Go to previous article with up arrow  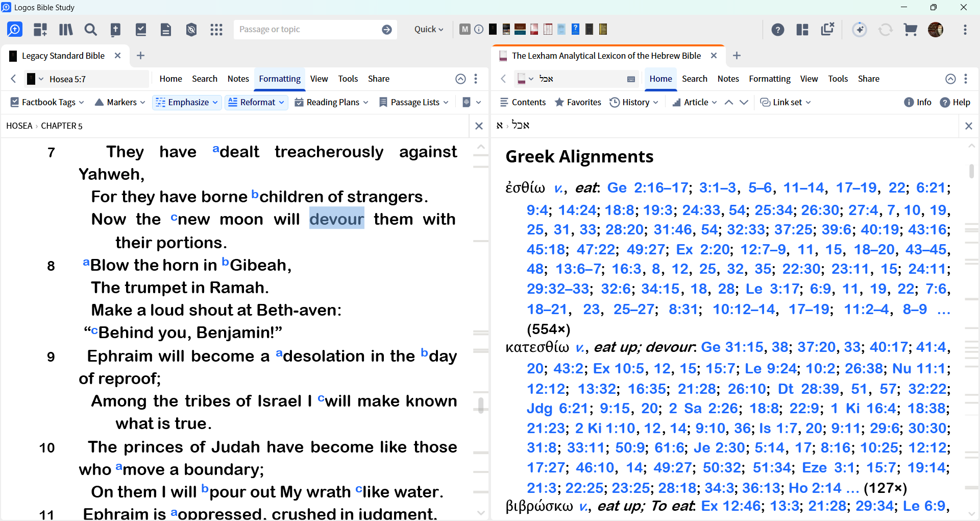click(x=729, y=102)
